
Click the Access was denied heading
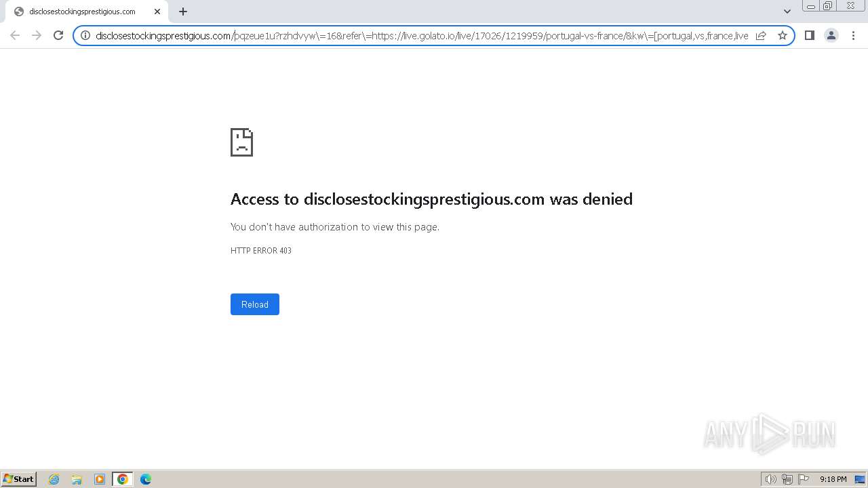[x=431, y=199]
